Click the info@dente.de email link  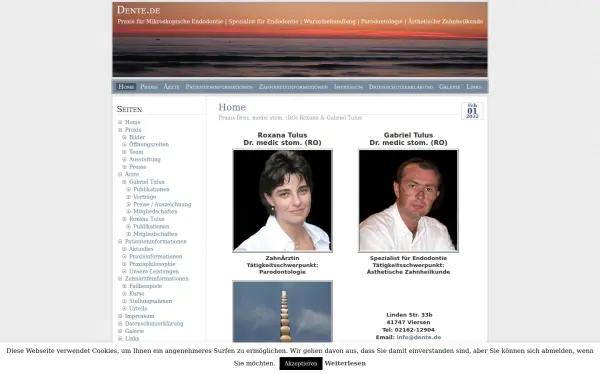click(419, 337)
